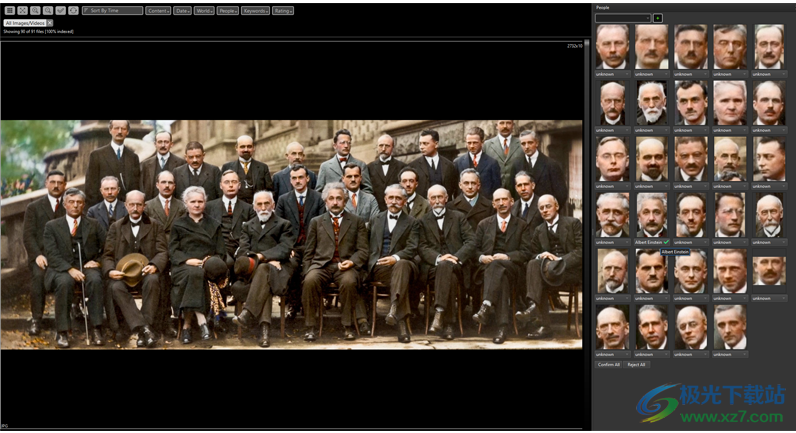Click the green plus add-person button

657,18
